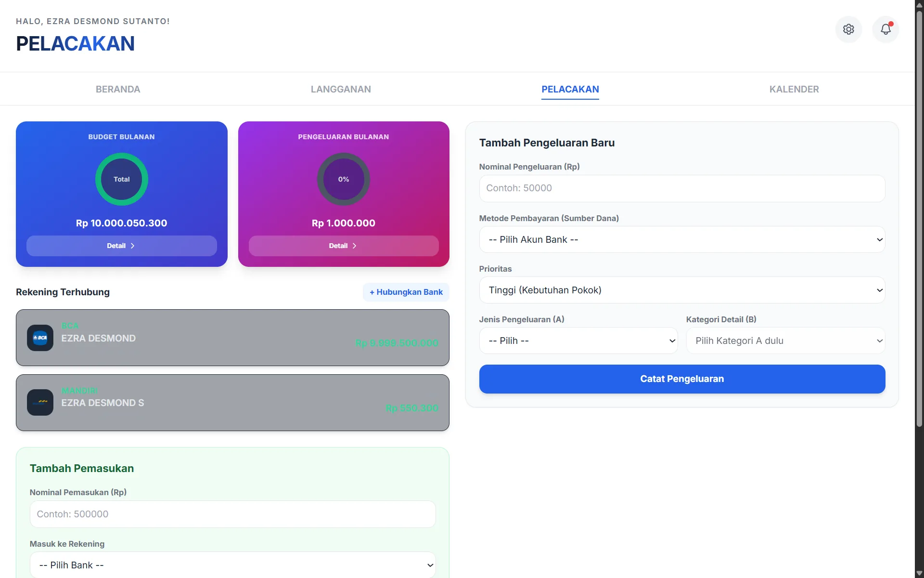
Task: Open the Pilih Akun Bank dropdown
Action: point(682,239)
